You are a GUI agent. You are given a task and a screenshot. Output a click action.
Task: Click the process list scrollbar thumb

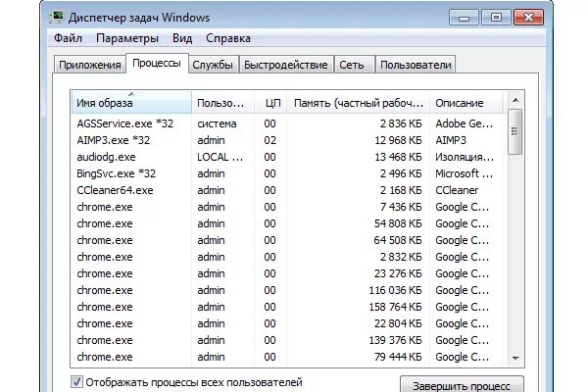point(515,131)
